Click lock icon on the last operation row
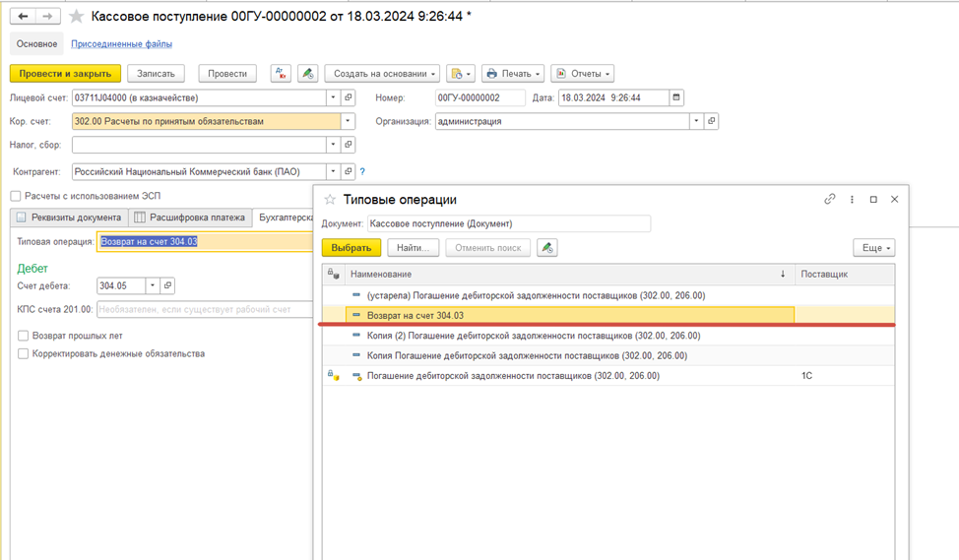Screen dimensions: 959x560 pos(334,375)
